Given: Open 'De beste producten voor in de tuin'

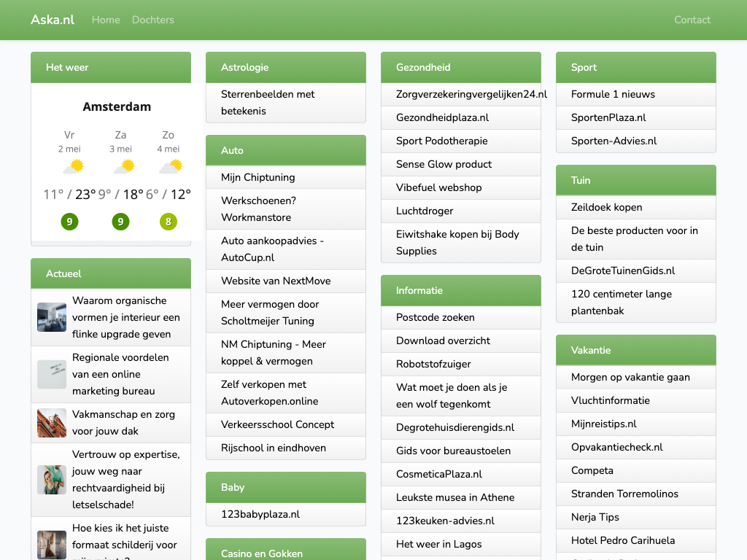Looking at the screenshot, I should point(635,239).
